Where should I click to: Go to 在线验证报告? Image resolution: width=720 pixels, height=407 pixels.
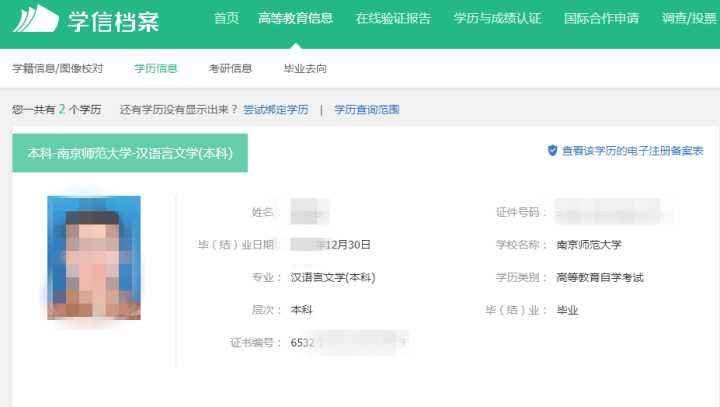tap(394, 18)
